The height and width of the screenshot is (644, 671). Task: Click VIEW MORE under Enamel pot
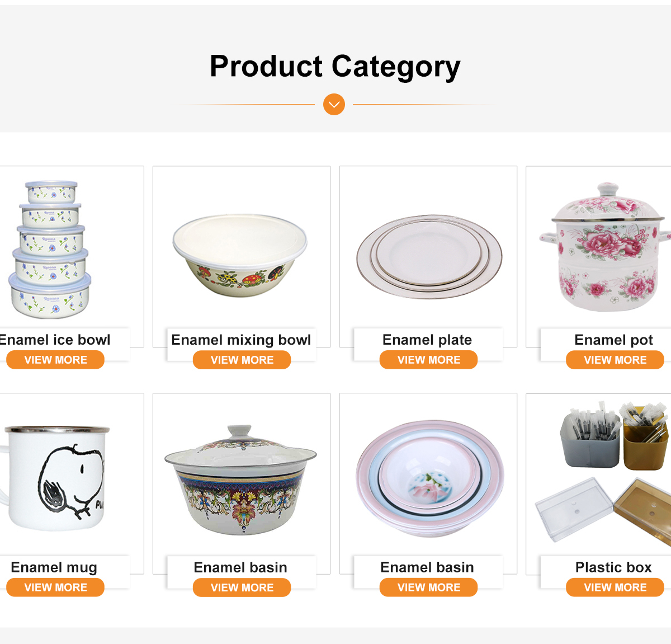pos(615,360)
